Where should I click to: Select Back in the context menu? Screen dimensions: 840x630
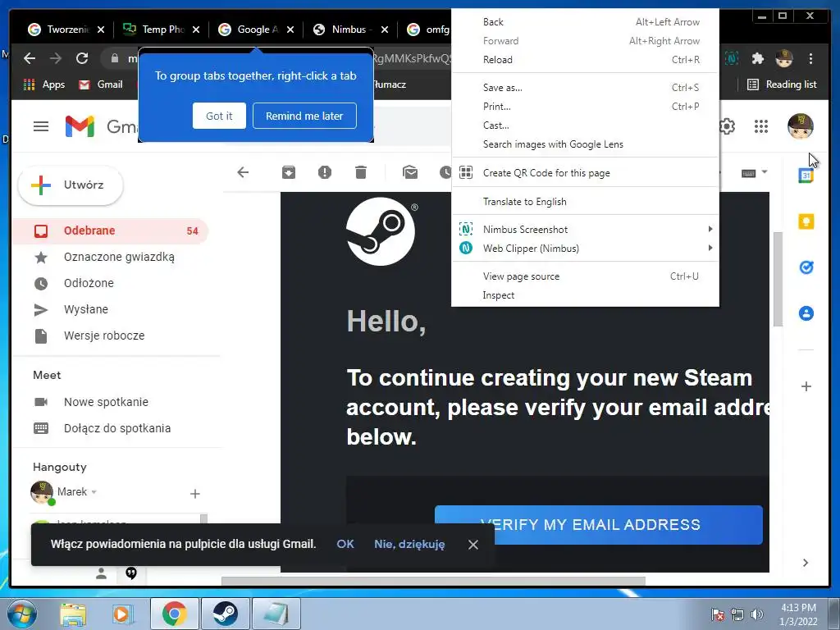tap(585, 22)
